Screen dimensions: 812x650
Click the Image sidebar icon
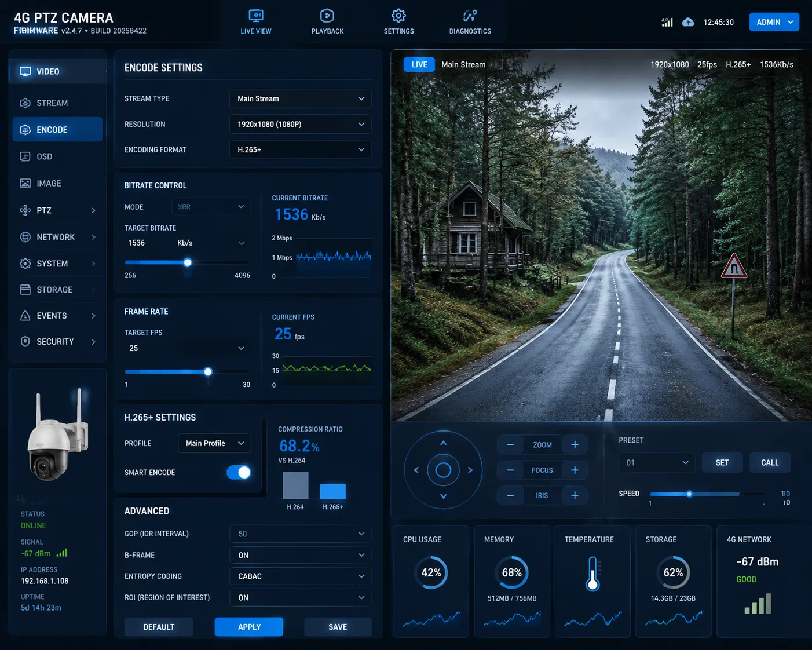[x=25, y=183]
